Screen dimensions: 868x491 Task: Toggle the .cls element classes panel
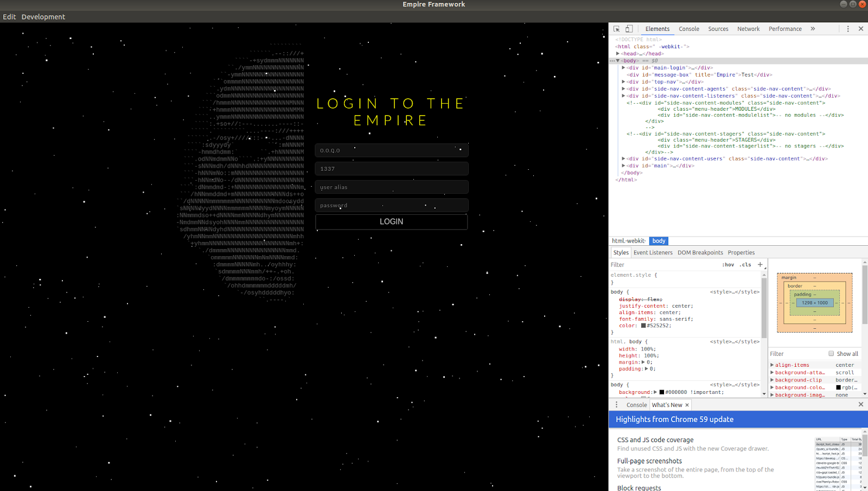(x=746, y=265)
